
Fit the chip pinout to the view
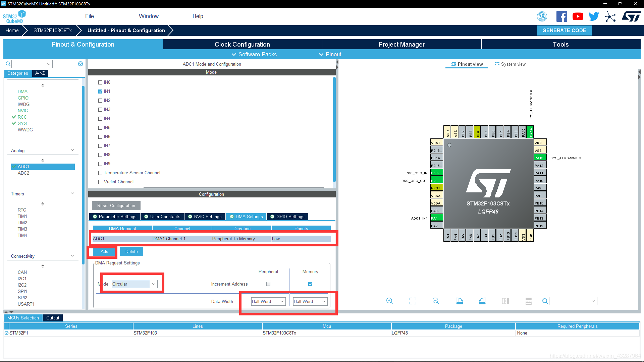pyautogui.click(x=413, y=301)
